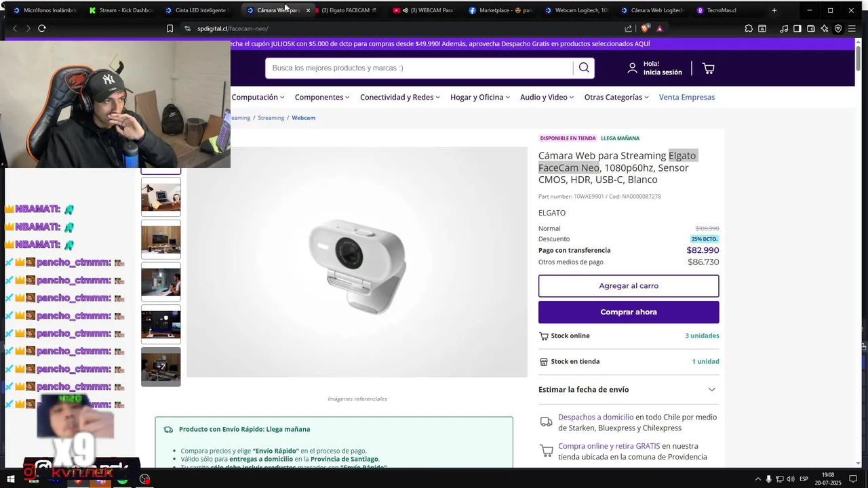Switch to the Webcam Logitech tab
868x488 pixels.
coord(577,10)
